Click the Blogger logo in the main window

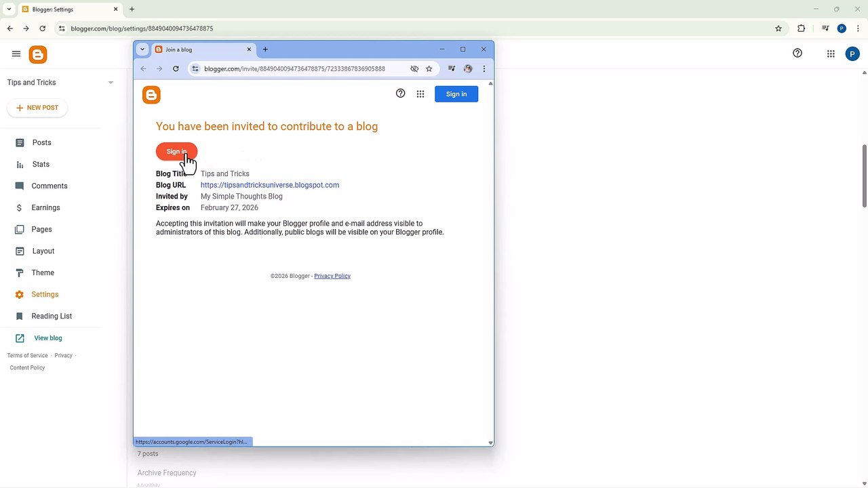pyautogui.click(x=38, y=55)
